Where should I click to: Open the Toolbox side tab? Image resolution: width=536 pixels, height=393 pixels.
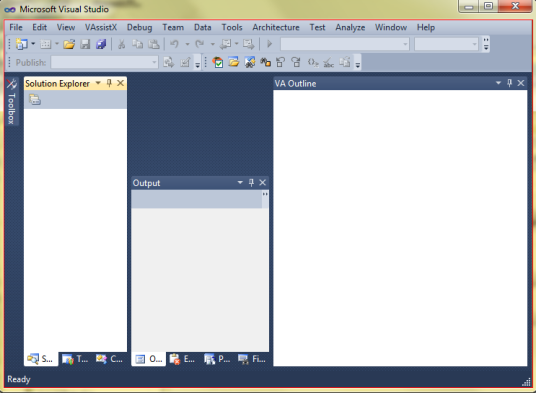pyautogui.click(x=11, y=102)
